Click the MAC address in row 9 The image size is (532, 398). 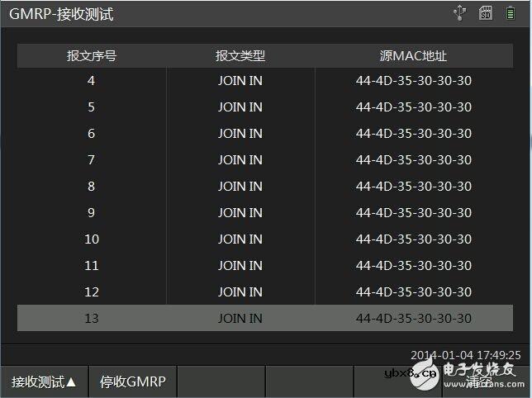[x=414, y=213]
